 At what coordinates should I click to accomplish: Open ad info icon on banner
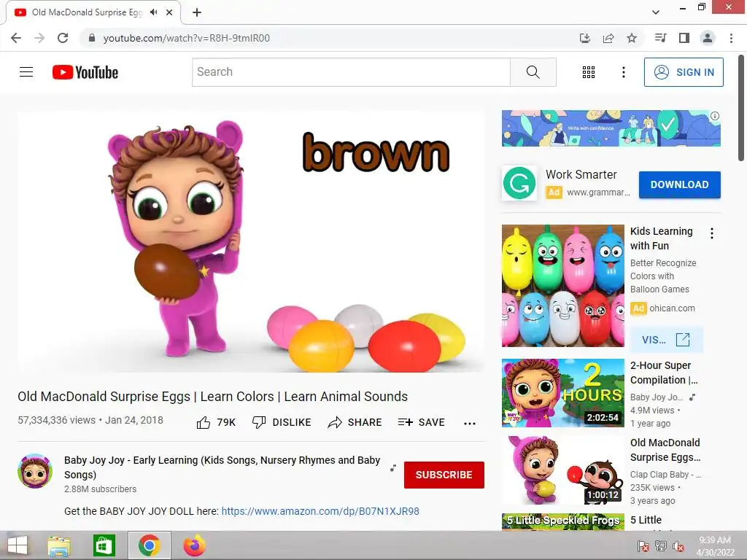coord(715,116)
